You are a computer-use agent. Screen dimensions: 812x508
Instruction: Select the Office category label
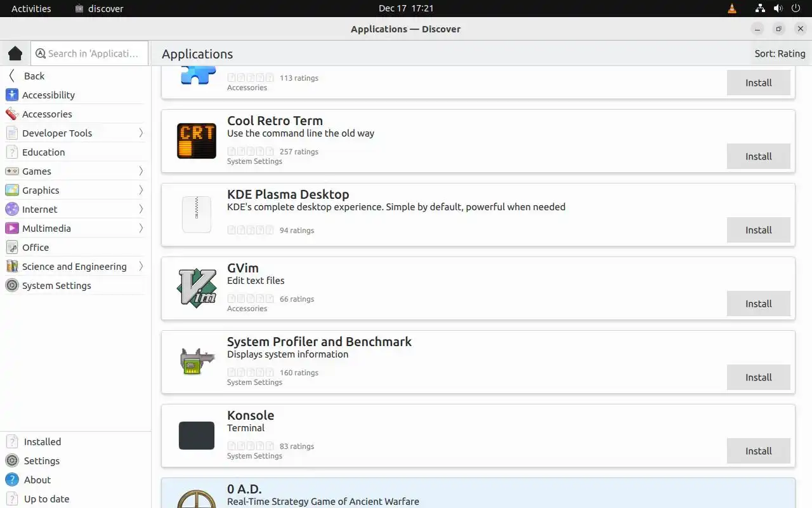click(36, 247)
